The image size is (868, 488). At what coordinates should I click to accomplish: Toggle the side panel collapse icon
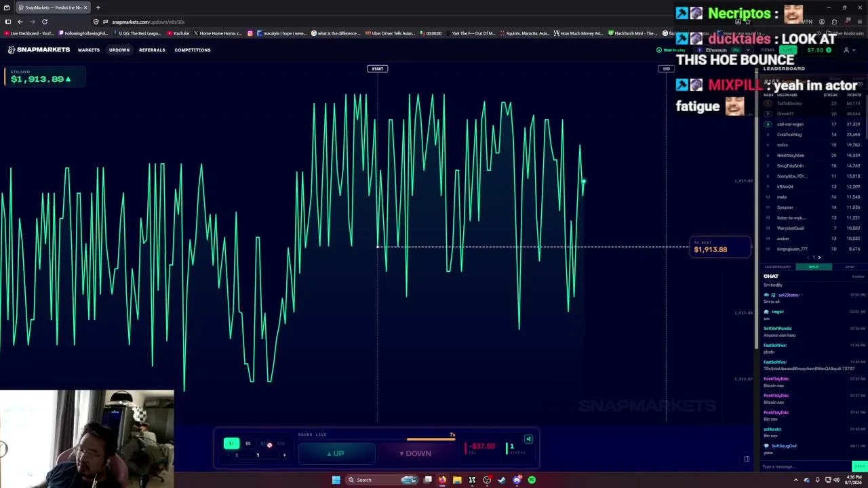(x=746, y=459)
